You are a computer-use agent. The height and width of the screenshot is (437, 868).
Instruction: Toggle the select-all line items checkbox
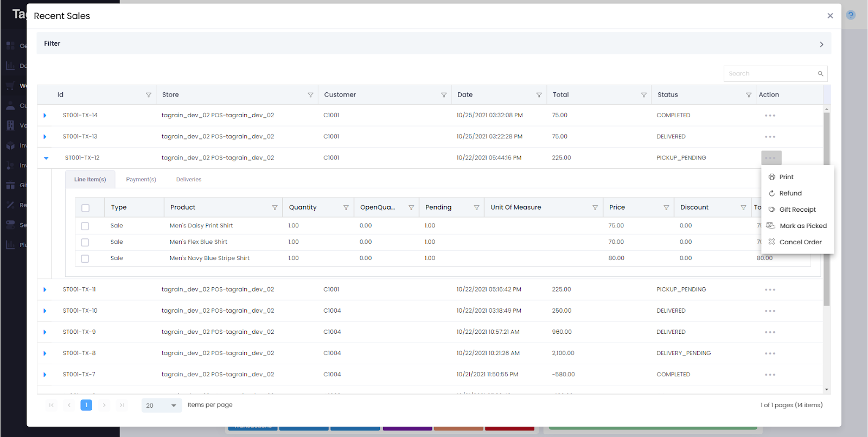click(85, 208)
